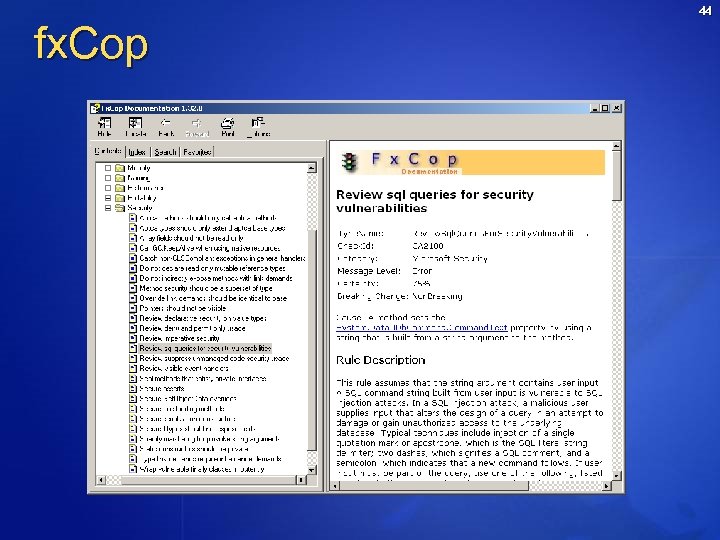Open 'Review declarative security on value types' topic
720x540 pixels.
202,318
